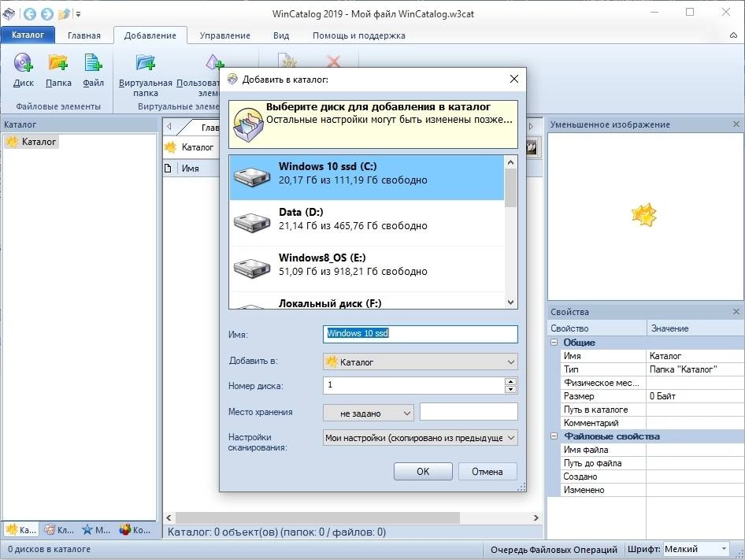
Task: Switch to the Ко... bottom tab
Action: click(135, 529)
